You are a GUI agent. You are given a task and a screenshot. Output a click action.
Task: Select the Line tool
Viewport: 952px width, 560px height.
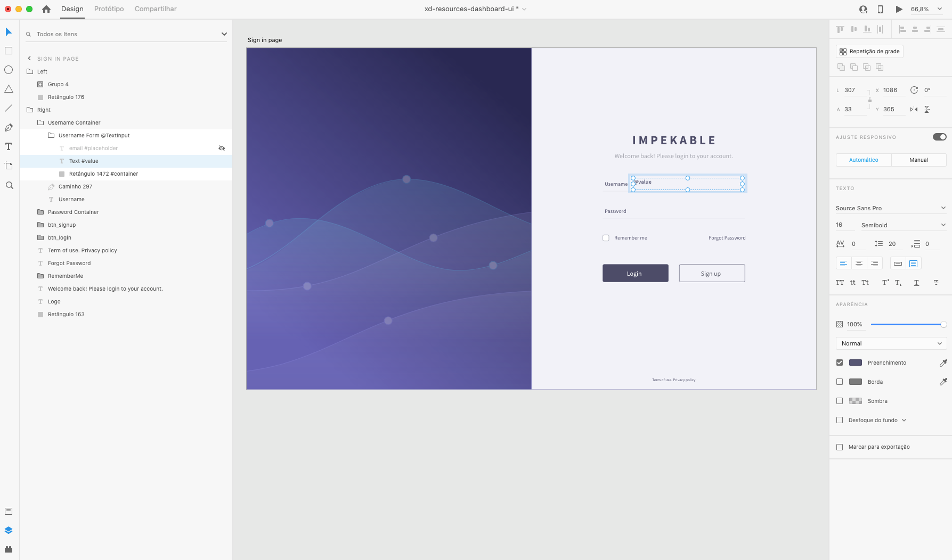pos(9,108)
